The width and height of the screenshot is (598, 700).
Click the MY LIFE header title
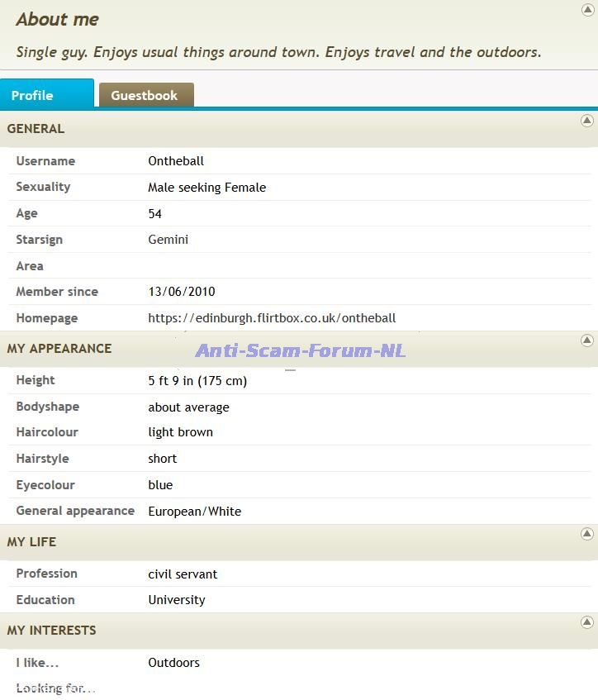click(x=31, y=542)
